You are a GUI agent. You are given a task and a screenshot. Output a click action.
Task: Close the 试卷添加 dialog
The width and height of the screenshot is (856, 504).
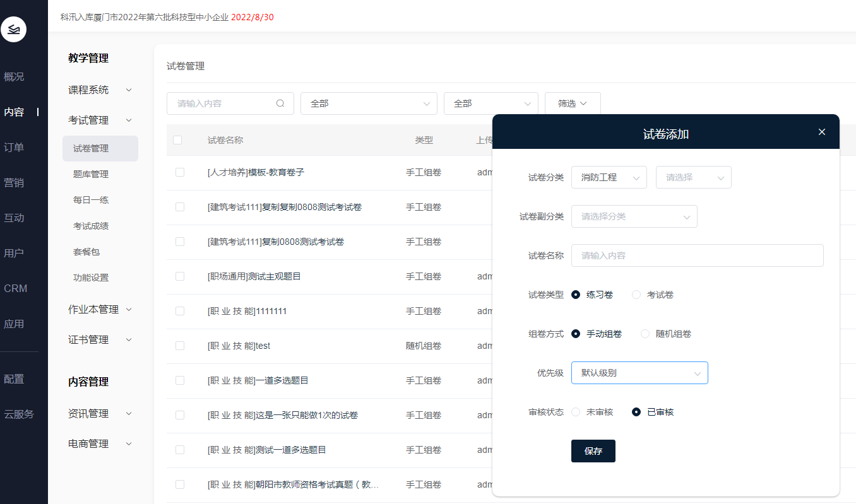click(x=821, y=132)
